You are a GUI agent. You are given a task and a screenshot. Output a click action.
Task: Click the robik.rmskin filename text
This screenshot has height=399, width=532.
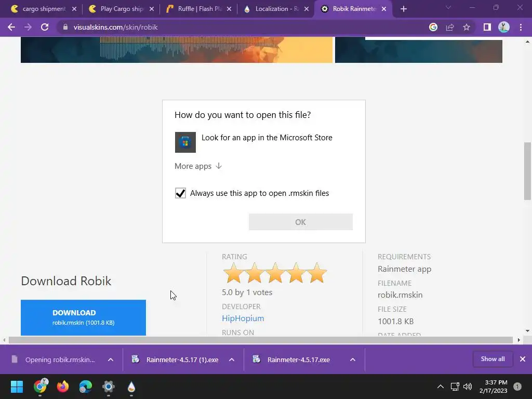tap(400, 295)
